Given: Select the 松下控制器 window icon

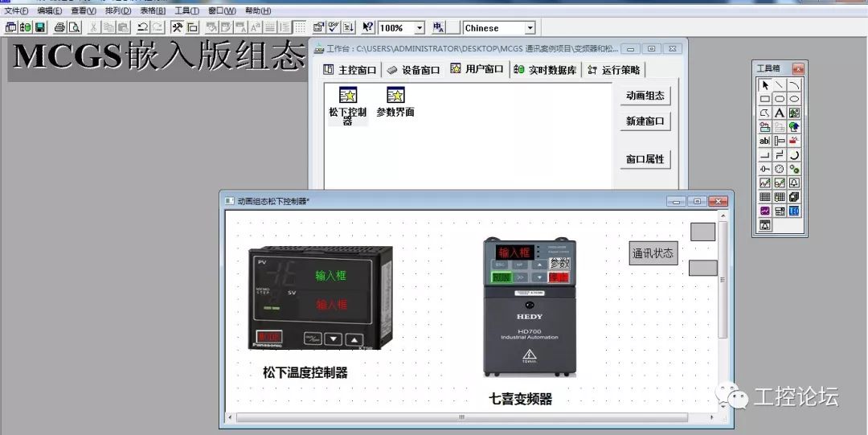Looking at the screenshot, I should (348, 106).
